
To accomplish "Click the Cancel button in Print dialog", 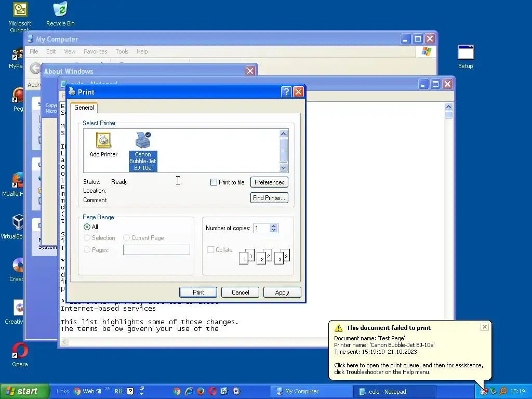I will (x=240, y=292).
